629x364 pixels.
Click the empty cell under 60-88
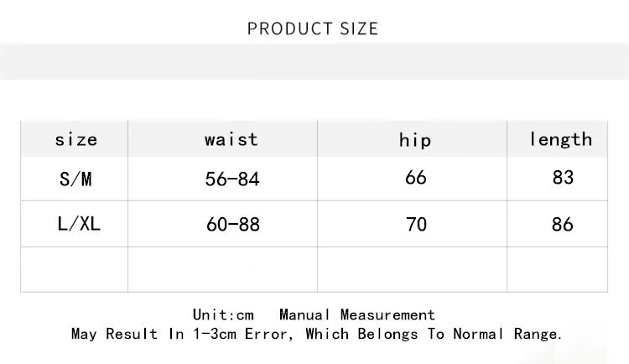[222, 269]
